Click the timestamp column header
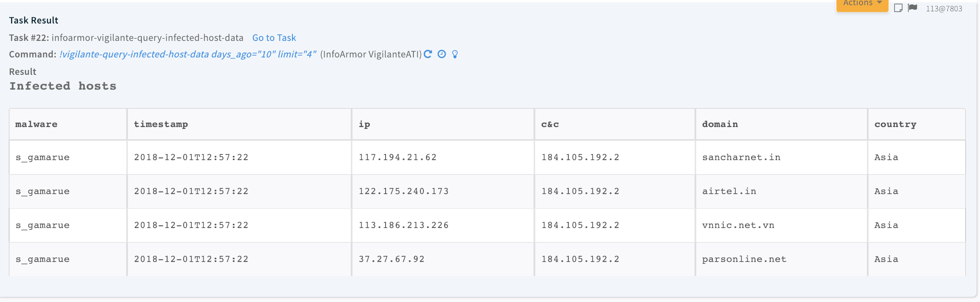980x302 pixels. [161, 124]
